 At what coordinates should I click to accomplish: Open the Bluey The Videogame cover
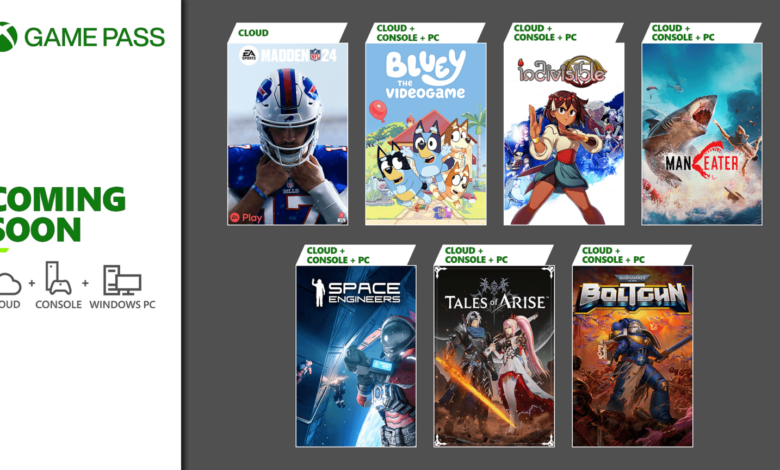pos(426,134)
